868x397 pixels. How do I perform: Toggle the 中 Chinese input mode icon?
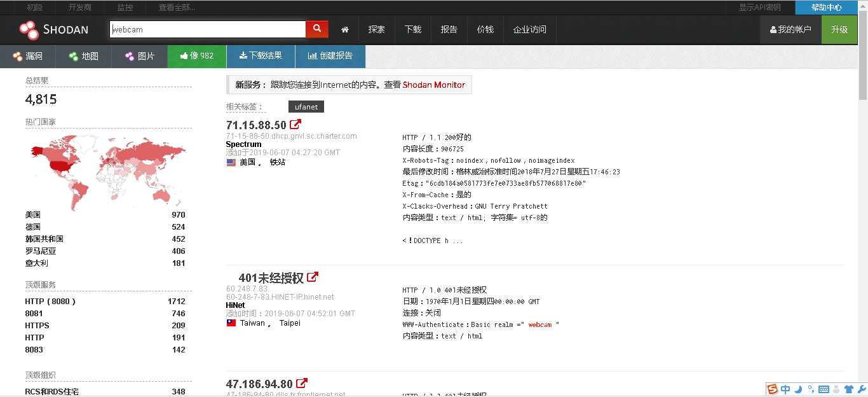point(786,389)
